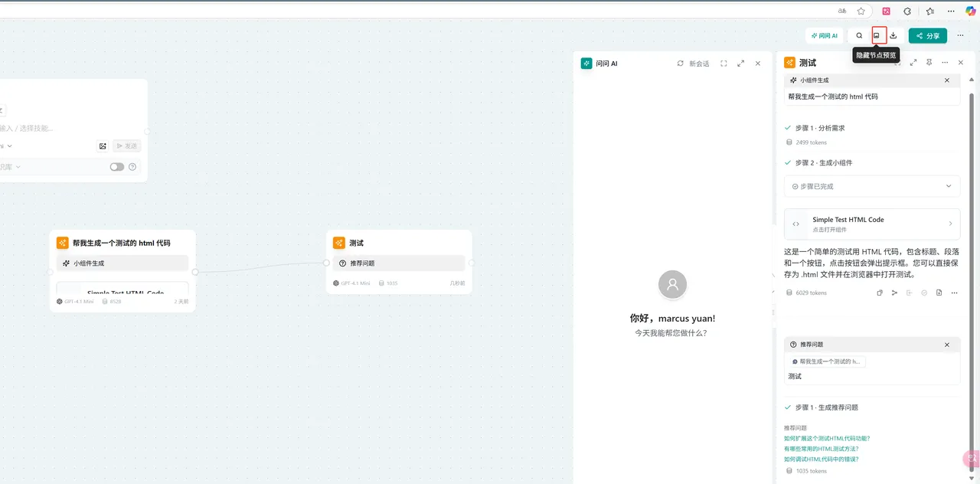Open the top-right more options menu
This screenshot has height=484, width=980.
pos(960,35)
